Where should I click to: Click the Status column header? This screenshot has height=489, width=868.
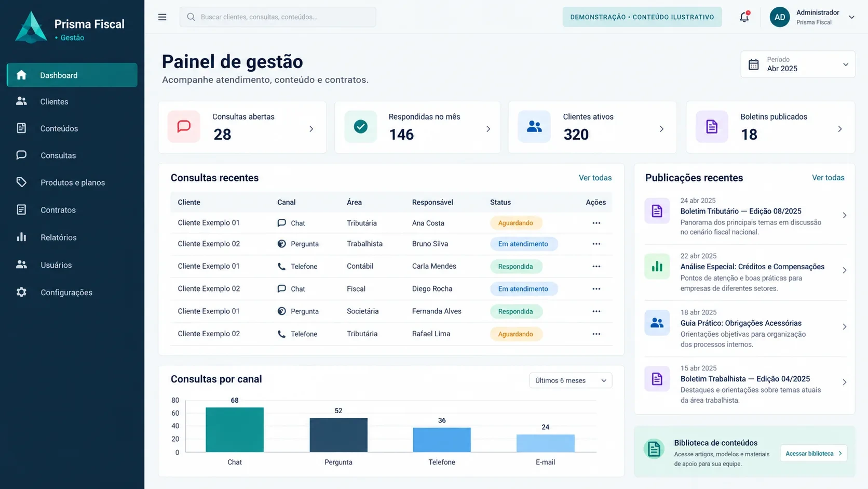point(500,202)
